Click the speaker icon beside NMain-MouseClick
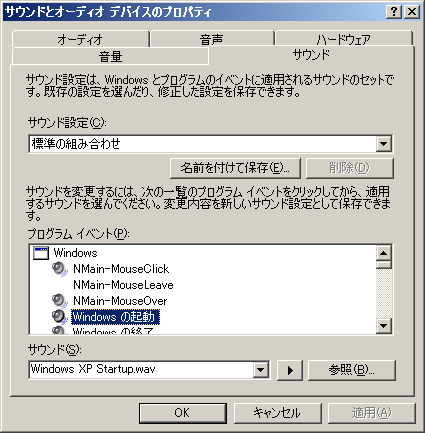 pyautogui.click(x=60, y=269)
